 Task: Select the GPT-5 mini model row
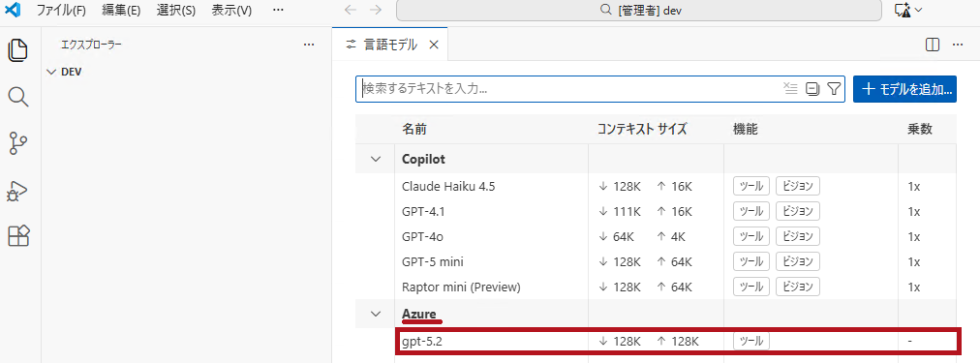[657, 261]
